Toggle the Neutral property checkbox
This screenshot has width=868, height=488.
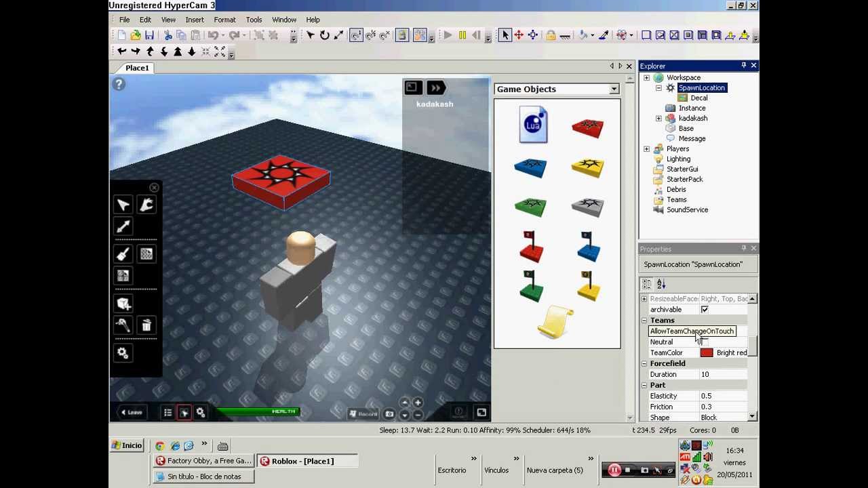click(705, 342)
